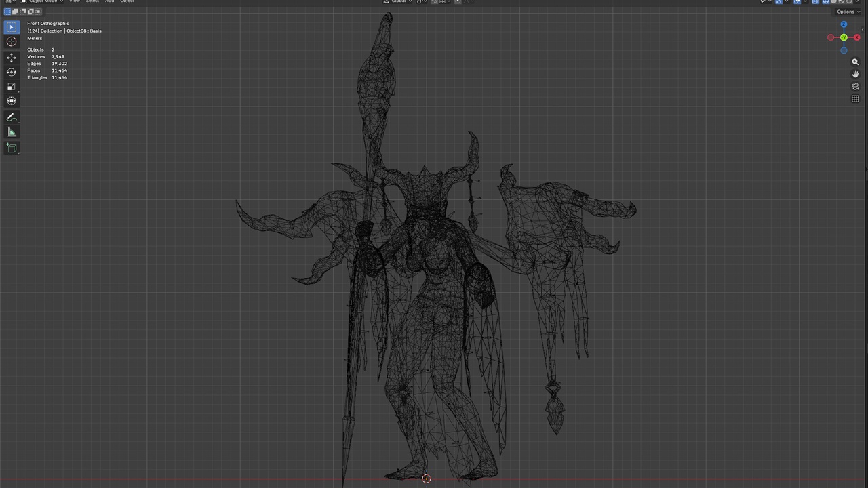Click the unlabeled blue negative Z gizmo ball

(x=844, y=50)
